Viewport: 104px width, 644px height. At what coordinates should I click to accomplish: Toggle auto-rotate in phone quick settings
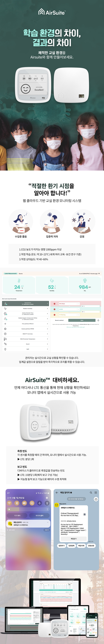(32, 503)
